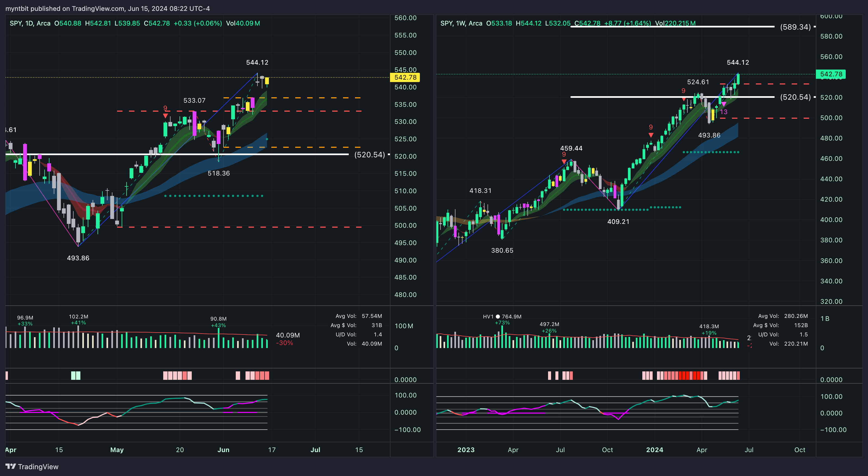Click the 409.21 low label
868x476 pixels.
point(618,221)
